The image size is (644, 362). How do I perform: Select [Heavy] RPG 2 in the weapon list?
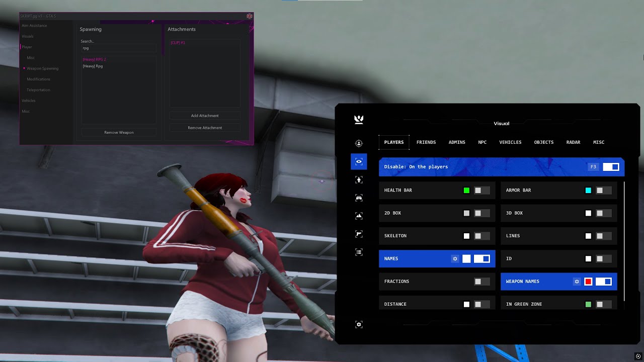(95, 59)
